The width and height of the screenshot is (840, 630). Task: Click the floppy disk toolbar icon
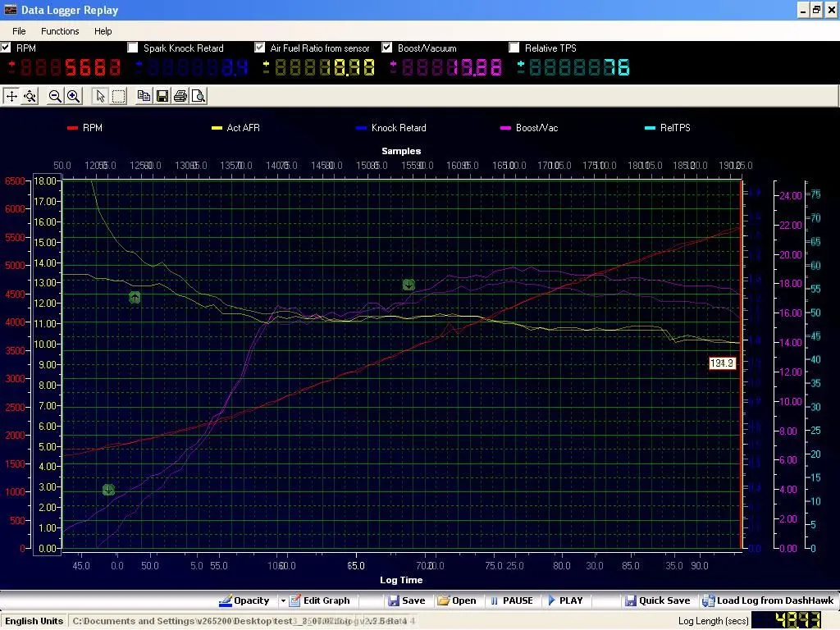162,96
